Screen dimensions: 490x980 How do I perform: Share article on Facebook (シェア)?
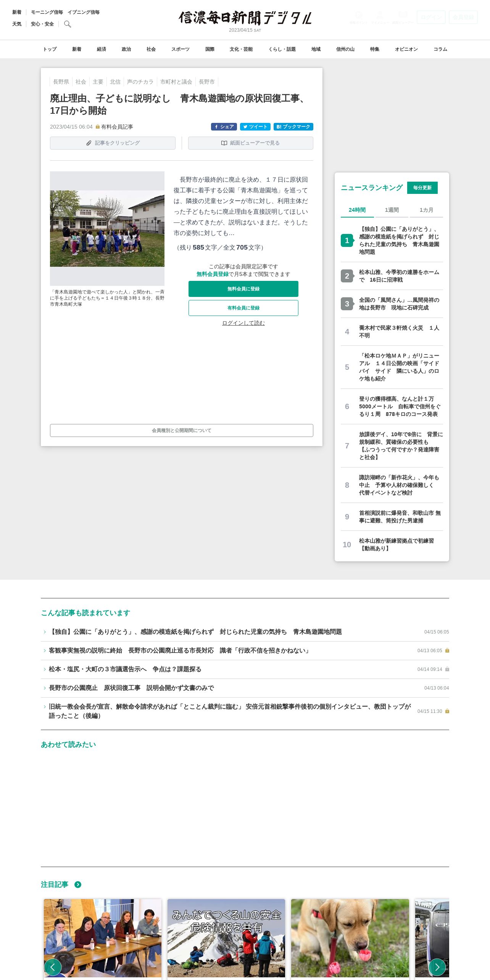pos(224,127)
